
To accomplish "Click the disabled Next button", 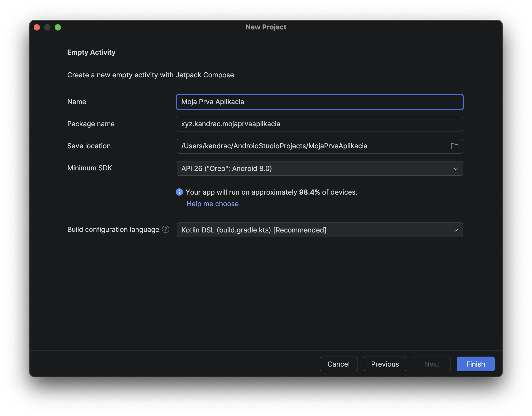I will (x=431, y=364).
